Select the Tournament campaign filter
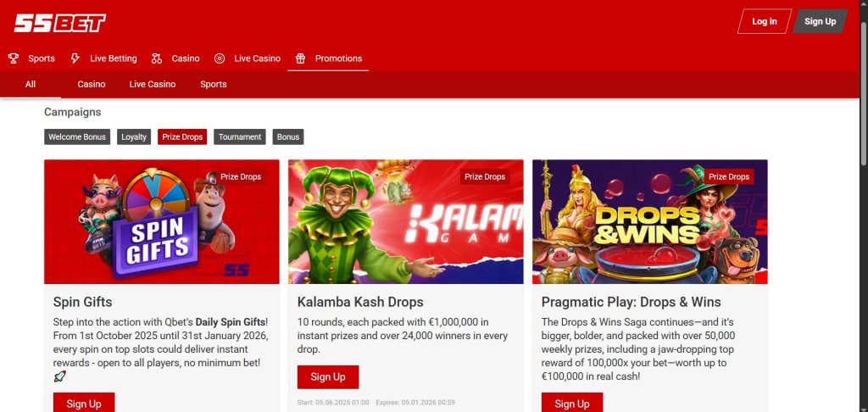 point(240,136)
